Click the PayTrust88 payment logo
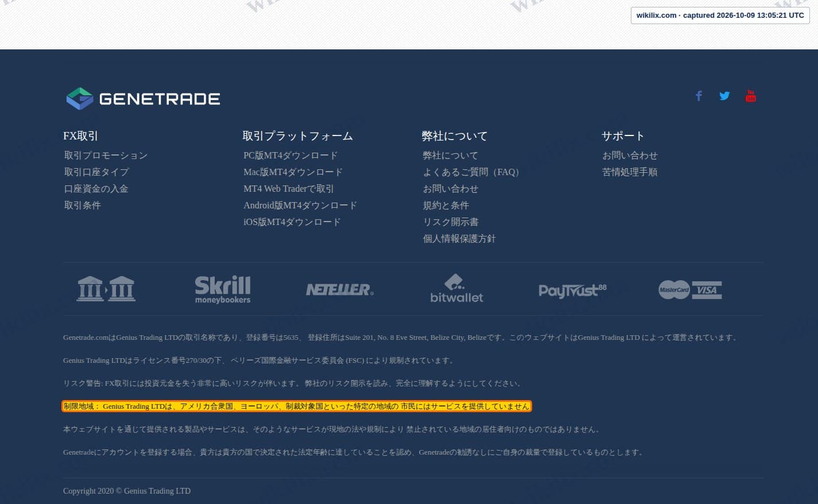 pyautogui.click(x=572, y=290)
